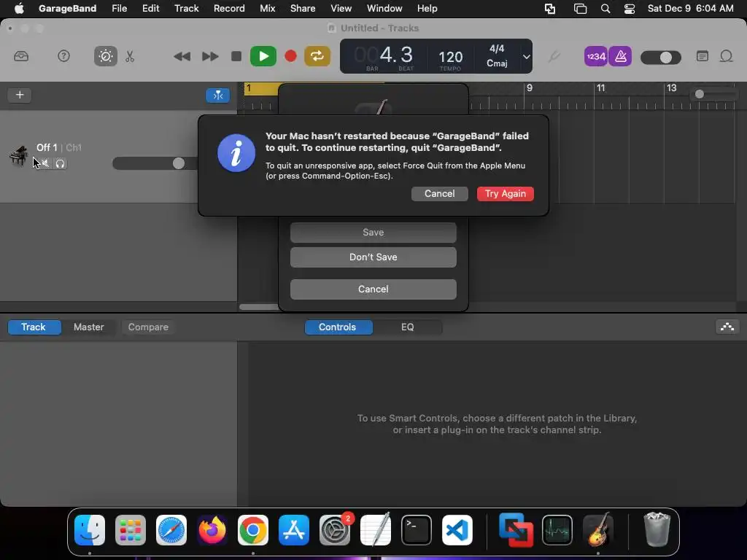This screenshot has height=560, width=747.
Task: Click the tempo value 120
Action: [x=450, y=58]
